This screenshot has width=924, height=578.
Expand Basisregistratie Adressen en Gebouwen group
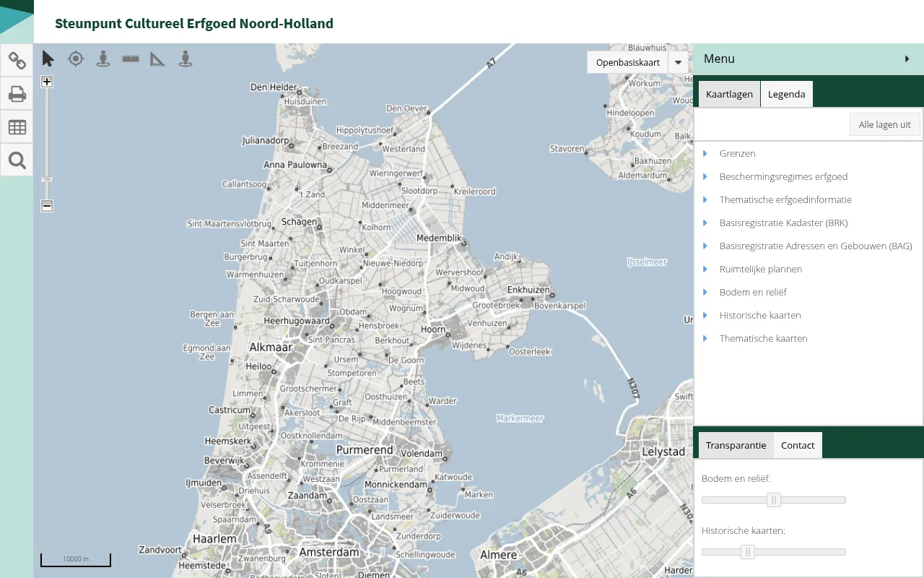coord(705,246)
